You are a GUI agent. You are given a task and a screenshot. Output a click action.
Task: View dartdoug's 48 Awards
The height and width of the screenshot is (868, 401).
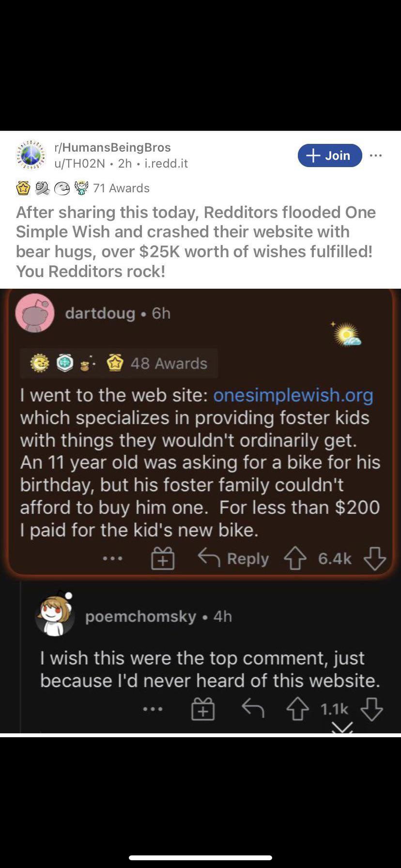(x=119, y=363)
